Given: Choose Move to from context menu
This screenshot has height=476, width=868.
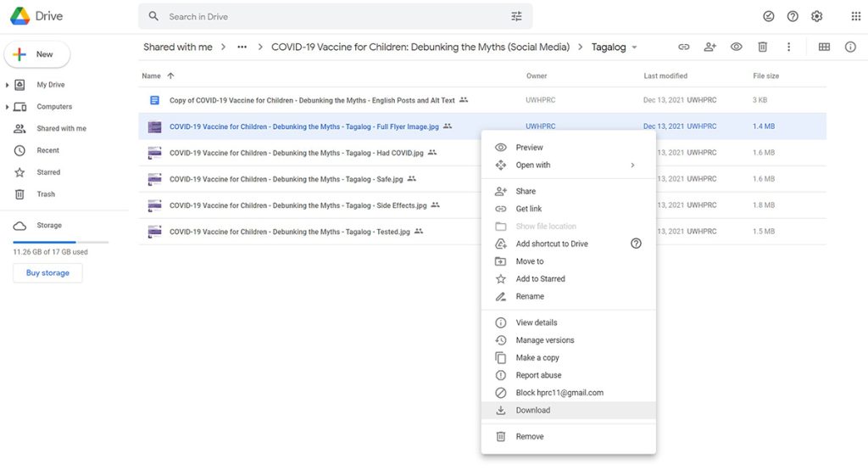Looking at the screenshot, I should 569,261.
